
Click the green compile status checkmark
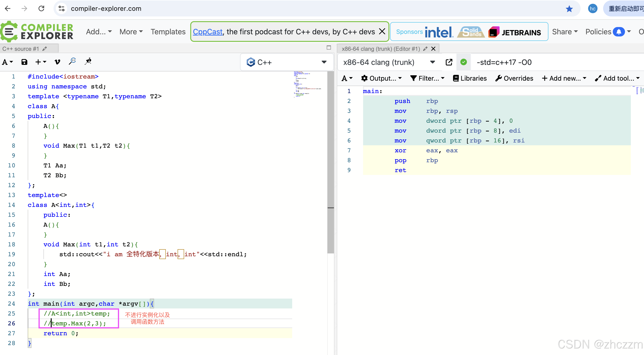pos(463,62)
